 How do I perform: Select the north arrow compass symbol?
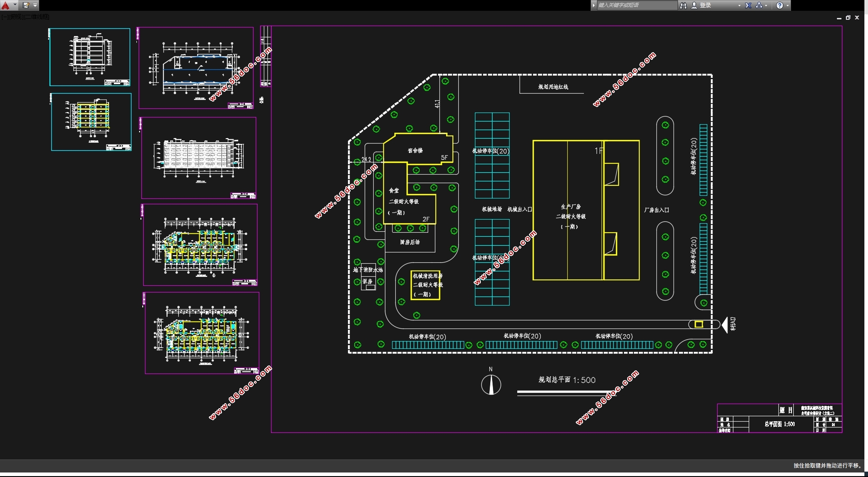pos(491,385)
